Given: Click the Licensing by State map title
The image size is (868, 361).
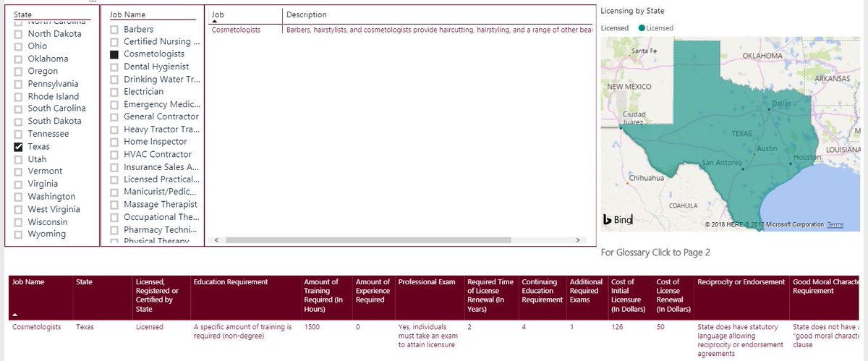Looking at the screenshot, I should 632,11.
